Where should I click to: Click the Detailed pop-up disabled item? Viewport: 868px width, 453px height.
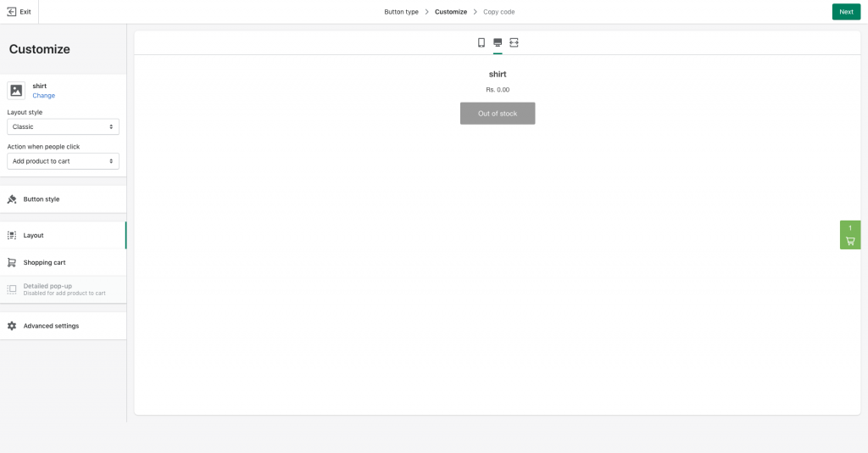(x=63, y=289)
